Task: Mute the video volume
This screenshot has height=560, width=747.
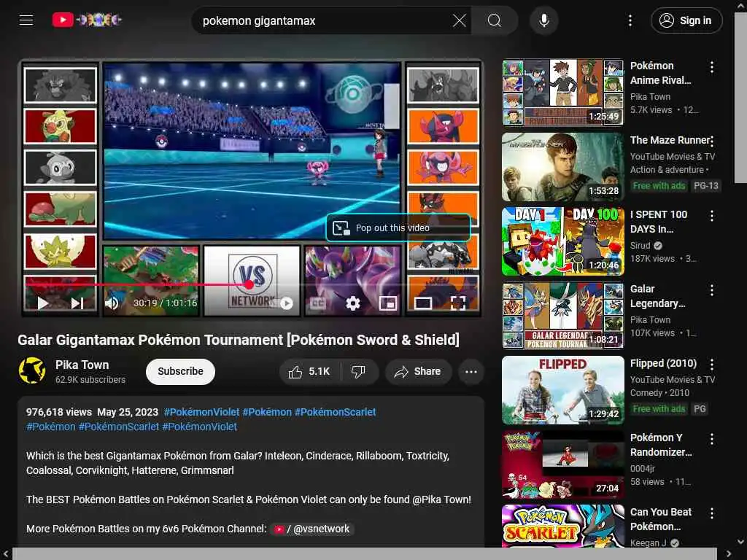Action: 112,303
